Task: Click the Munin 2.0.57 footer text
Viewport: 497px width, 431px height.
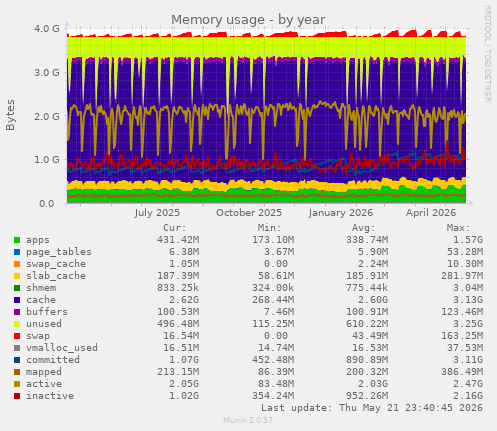Action: click(248, 420)
